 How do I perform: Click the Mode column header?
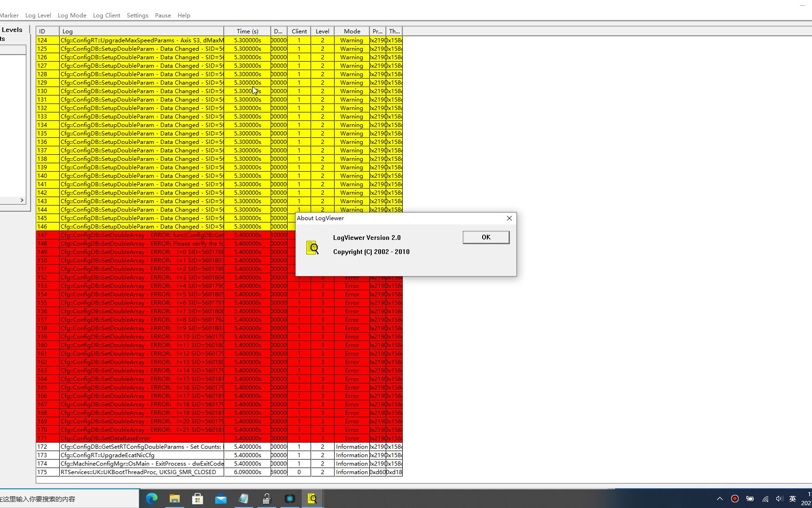pos(352,31)
